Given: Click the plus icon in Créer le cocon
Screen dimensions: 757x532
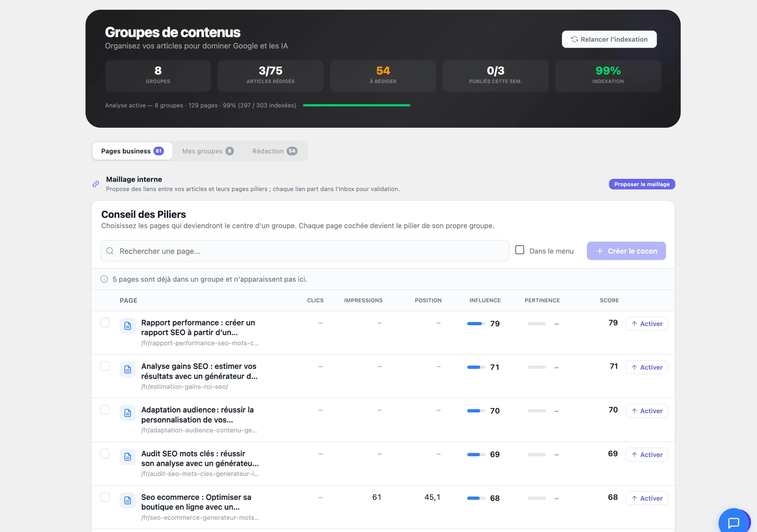Looking at the screenshot, I should pos(599,251).
